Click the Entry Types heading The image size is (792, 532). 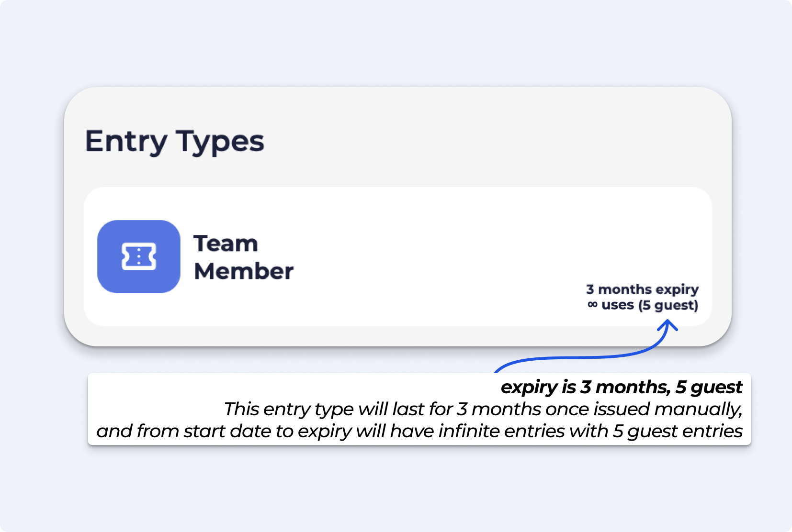point(174,142)
